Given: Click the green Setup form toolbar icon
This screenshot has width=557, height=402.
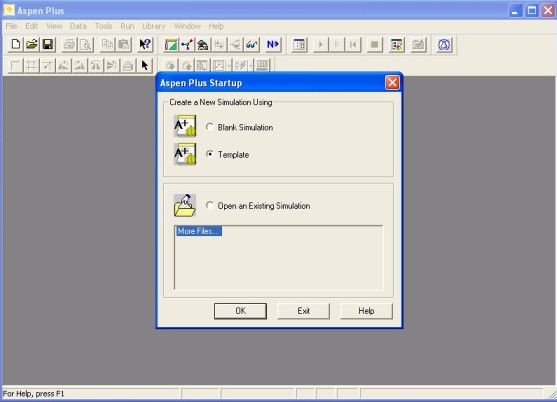Looking at the screenshot, I should (171, 45).
